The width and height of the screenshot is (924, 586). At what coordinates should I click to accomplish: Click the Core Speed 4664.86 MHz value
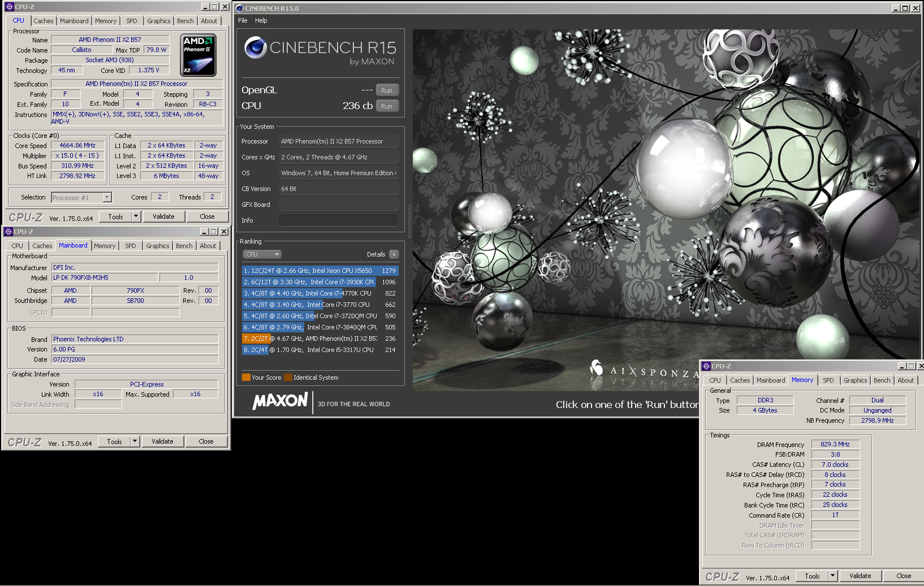click(x=77, y=145)
